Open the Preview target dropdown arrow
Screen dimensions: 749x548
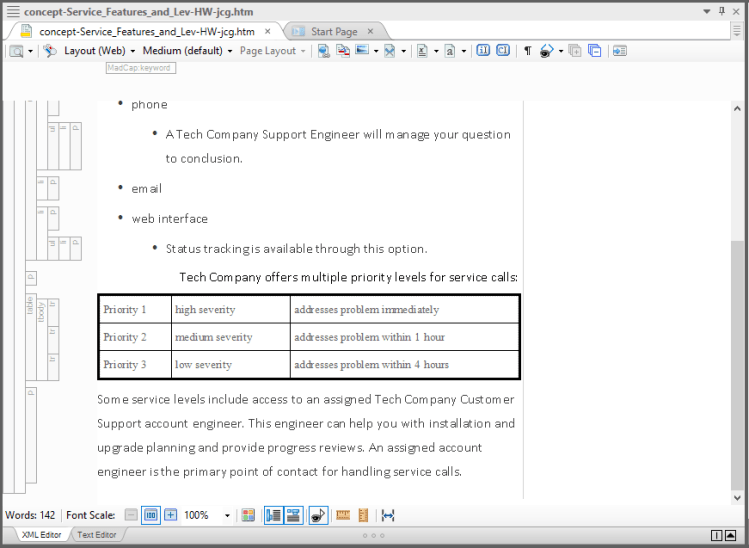[30, 51]
